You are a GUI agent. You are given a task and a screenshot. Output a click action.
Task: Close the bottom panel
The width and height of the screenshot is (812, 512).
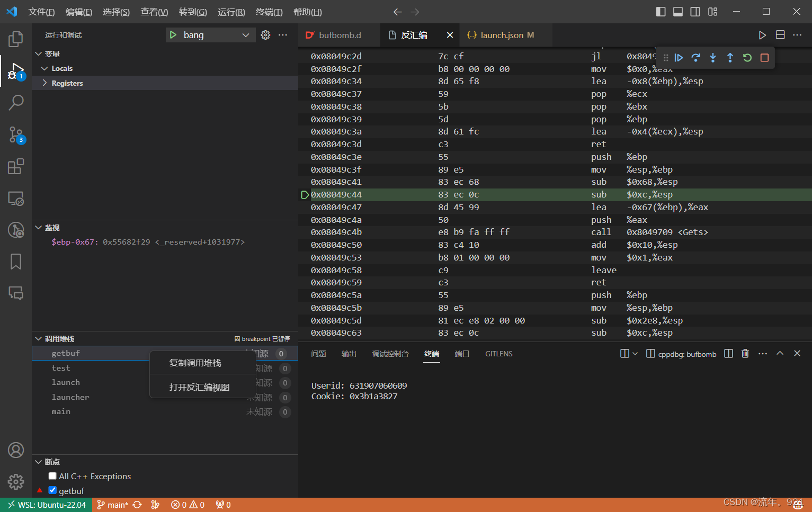click(797, 353)
